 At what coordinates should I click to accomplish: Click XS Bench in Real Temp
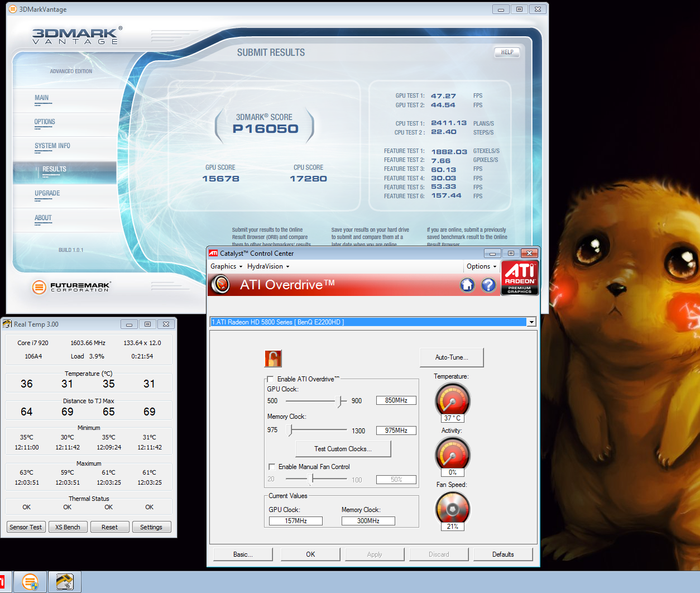68,527
